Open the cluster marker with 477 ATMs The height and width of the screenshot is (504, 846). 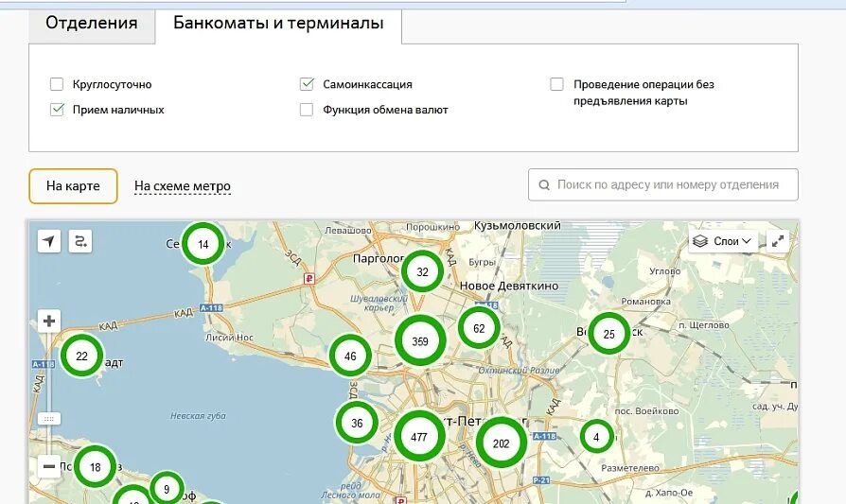(x=419, y=437)
